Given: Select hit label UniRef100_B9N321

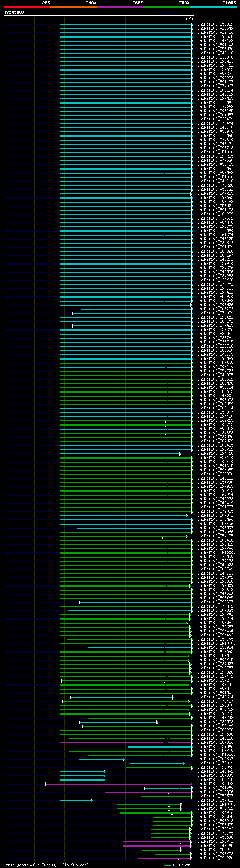Looking at the screenshot, I should [215, 74].
